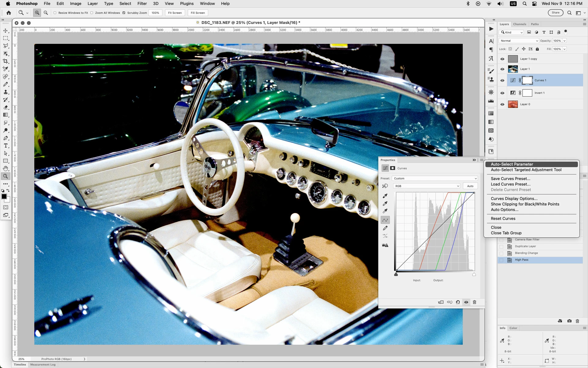Choose Reset Curves from the menu

click(503, 218)
